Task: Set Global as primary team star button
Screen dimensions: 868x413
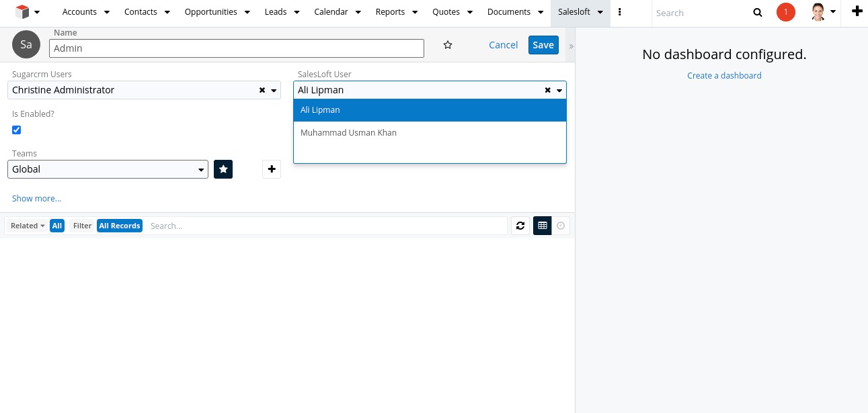Action: [223, 169]
